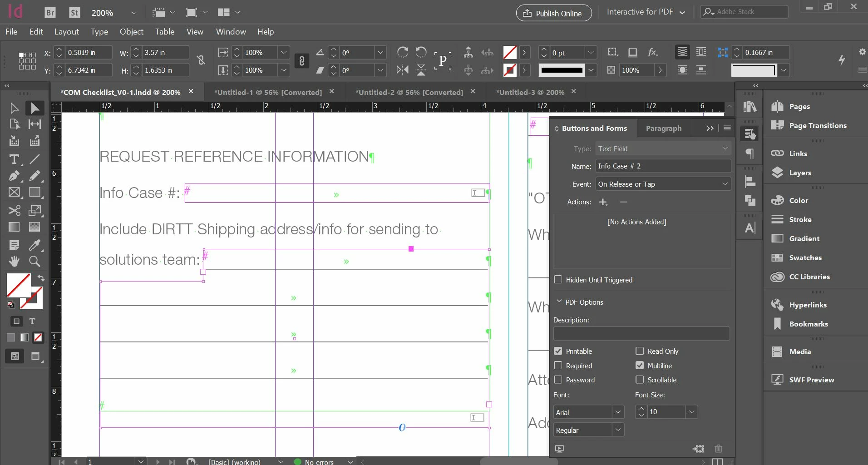The height and width of the screenshot is (465, 868).
Task: Flip the selection horizontally
Action: click(402, 70)
